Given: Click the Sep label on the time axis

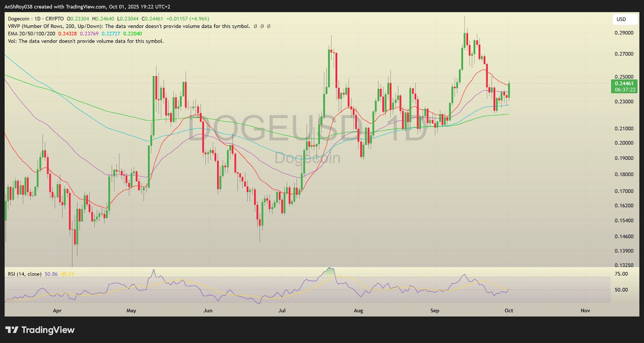Looking at the screenshot, I should coord(434,310).
